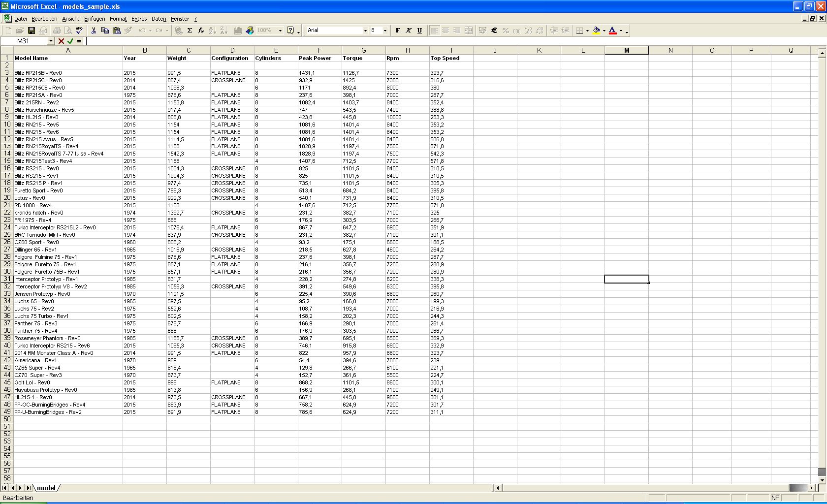Paste using the clipboard icon
This screenshot has width=827, height=504.
click(117, 31)
